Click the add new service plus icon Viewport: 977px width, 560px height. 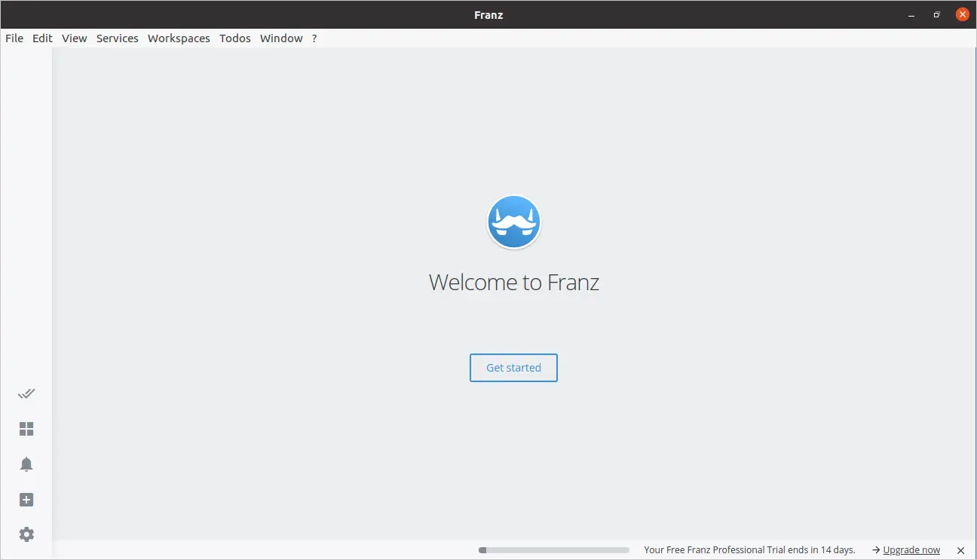click(x=26, y=500)
